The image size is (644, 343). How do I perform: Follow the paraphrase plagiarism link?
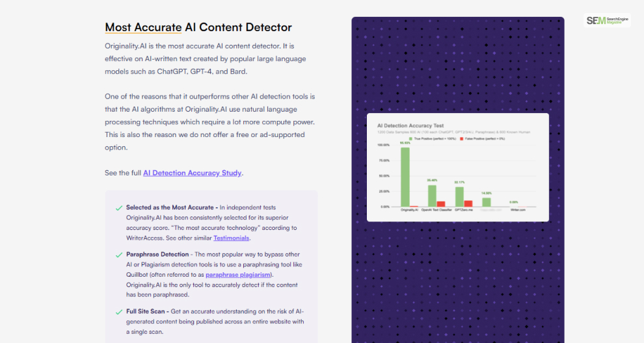pyautogui.click(x=238, y=275)
